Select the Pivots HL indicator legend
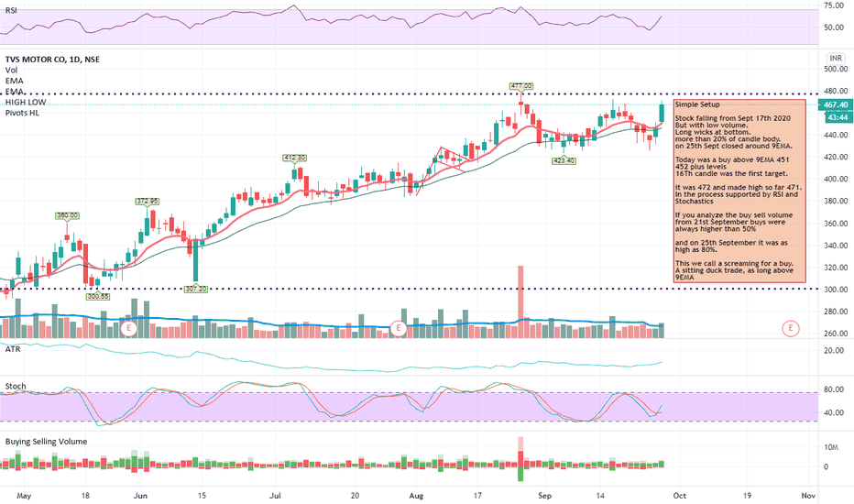 [22, 113]
